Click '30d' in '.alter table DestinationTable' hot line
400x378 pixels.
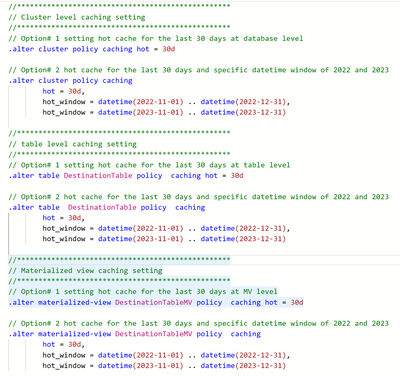[x=237, y=176]
